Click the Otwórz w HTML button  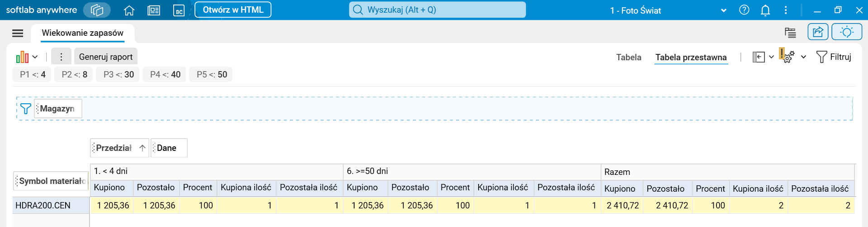tap(233, 10)
